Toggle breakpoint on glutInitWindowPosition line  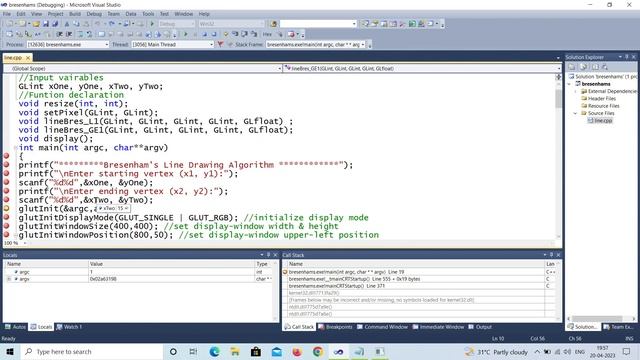7,235
